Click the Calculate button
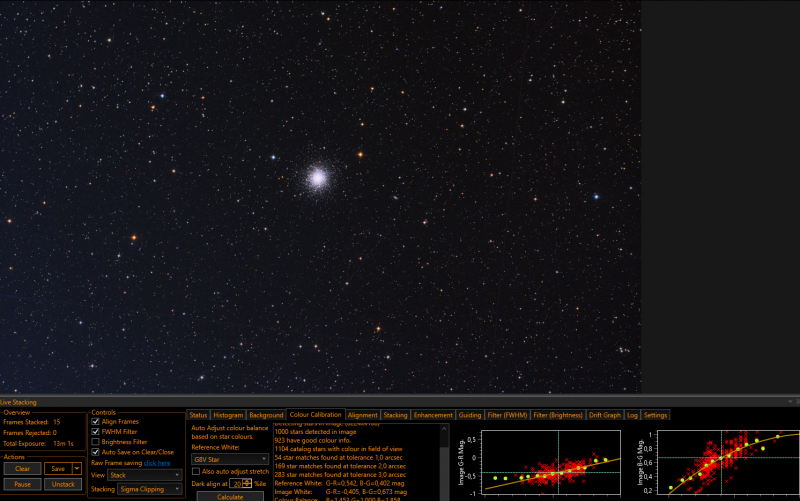 [230, 496]
